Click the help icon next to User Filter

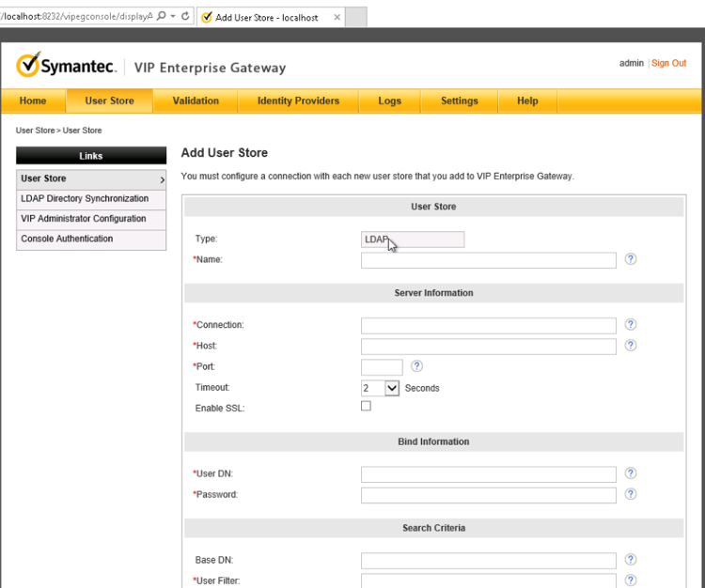pyautogui.click(x=631, y=580)
